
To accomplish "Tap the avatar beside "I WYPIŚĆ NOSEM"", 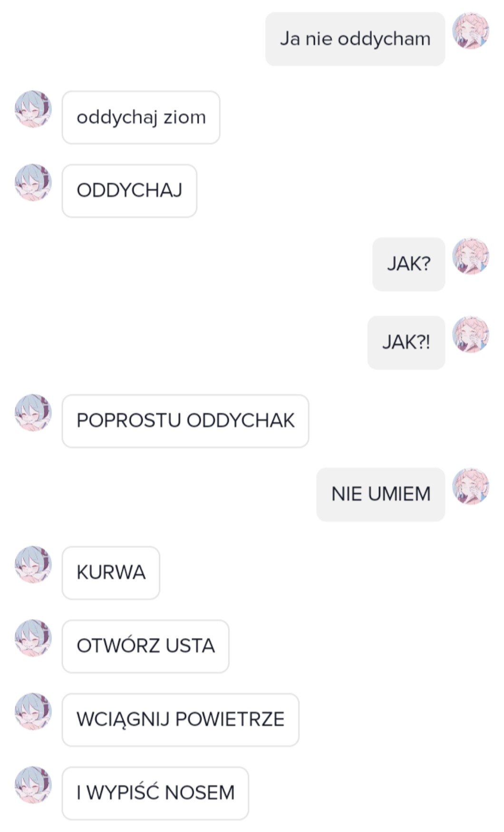I will (x=33, y=785).
